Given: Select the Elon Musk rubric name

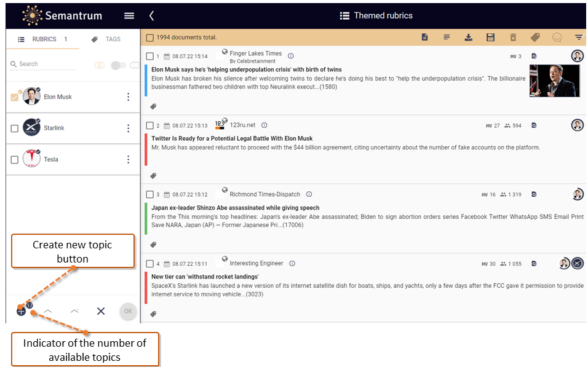Looking at the screenshot, I should (x=58, y=97).
